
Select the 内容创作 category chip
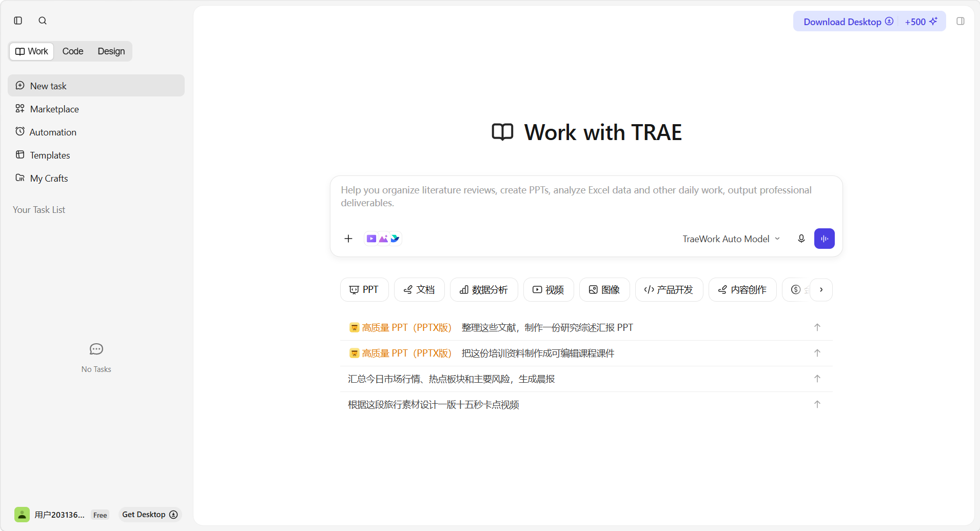(x=742, y=290)
